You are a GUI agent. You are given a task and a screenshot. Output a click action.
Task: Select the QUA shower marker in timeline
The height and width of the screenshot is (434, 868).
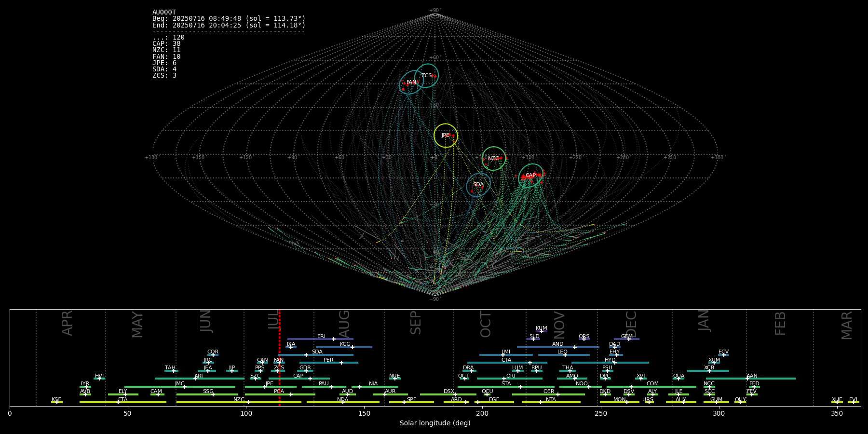(x=678, y=379)
